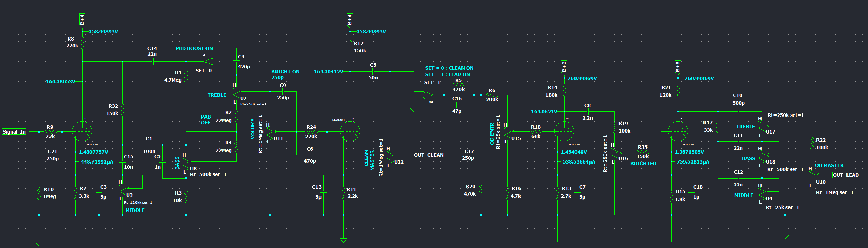Toggle the CLEAN/LEAD selector switch U13
Image resolution: width=868 pixels, height=248 pixels.
click(x=429, y=95)
